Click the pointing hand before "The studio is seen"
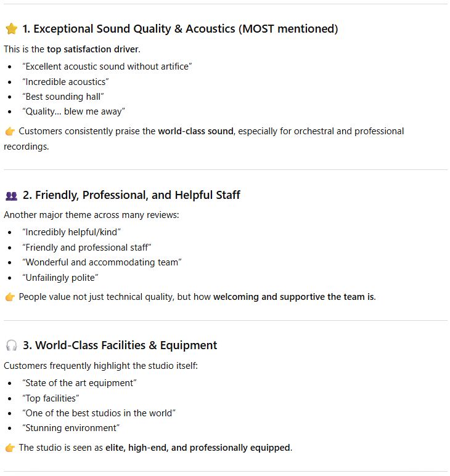The height and width of the screenshot is (476, 450). [10, 448]
